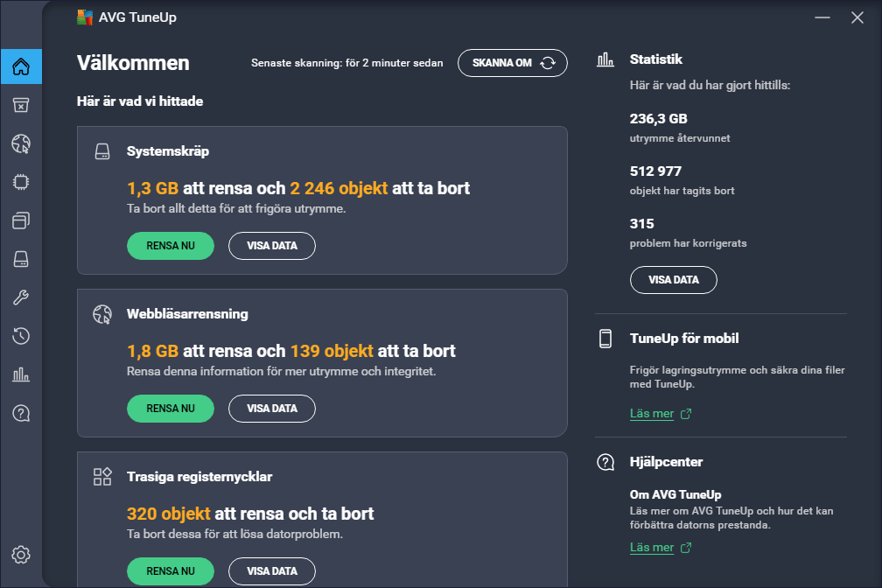Click VISA DATA in Statistik panel
The image size is (882, 588).
tap(674, 280)
